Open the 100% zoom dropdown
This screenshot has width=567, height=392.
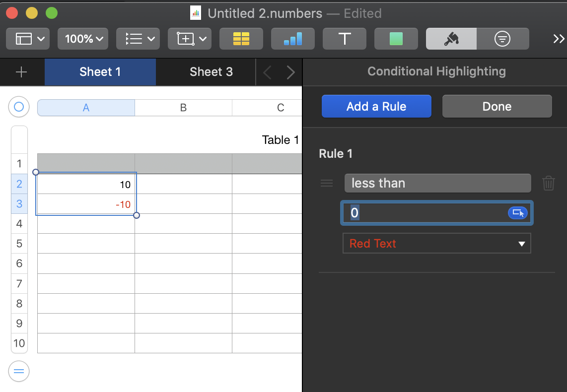[83, 39]
